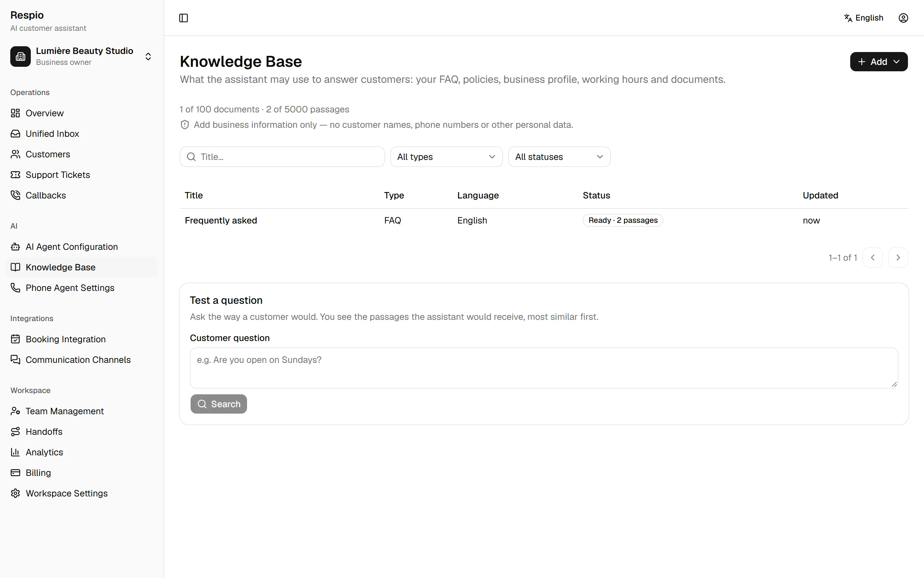Open the English language selector
Screen dimensions: 924x578
(x=863, y=18)
